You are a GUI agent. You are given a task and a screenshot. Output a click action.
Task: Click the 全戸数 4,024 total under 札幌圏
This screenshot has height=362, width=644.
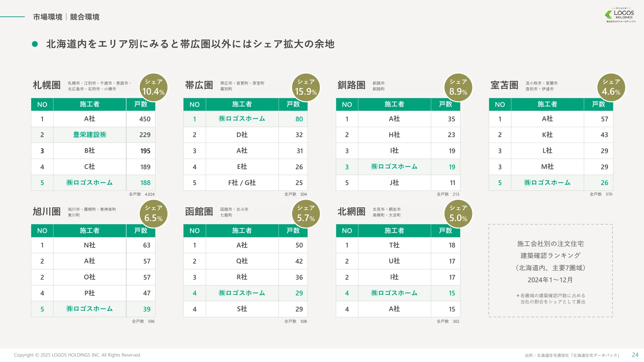tap(142, 194)
